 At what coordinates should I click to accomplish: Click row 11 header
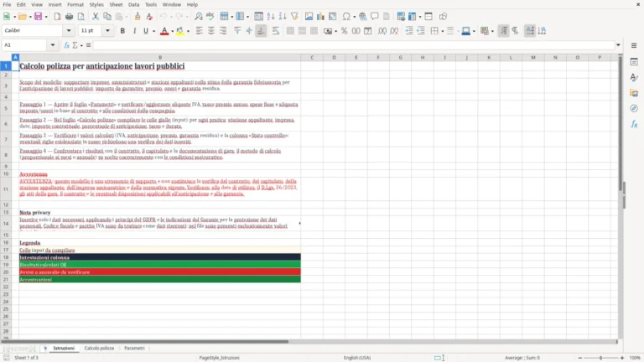click(x=6, y=189)
